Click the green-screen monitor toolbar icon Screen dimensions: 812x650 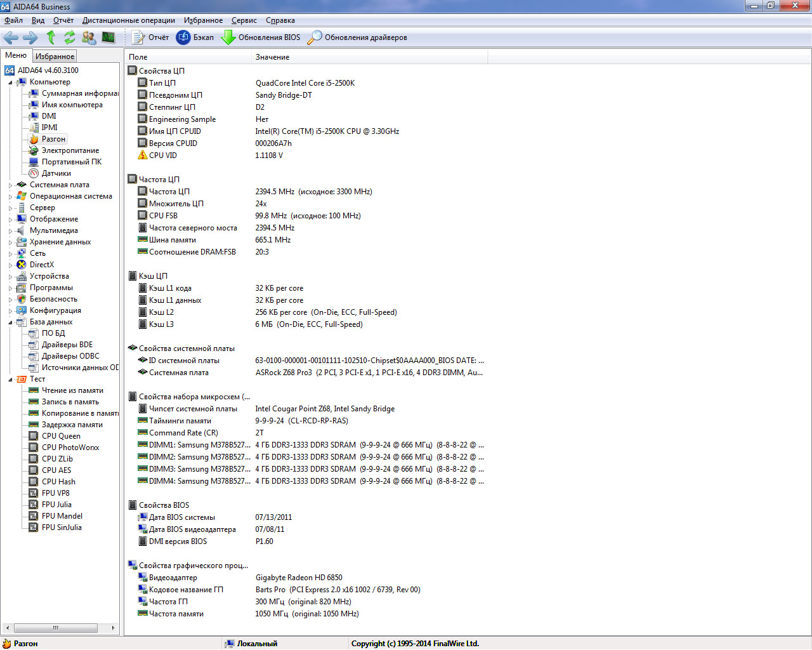click(x=108, y=37)
